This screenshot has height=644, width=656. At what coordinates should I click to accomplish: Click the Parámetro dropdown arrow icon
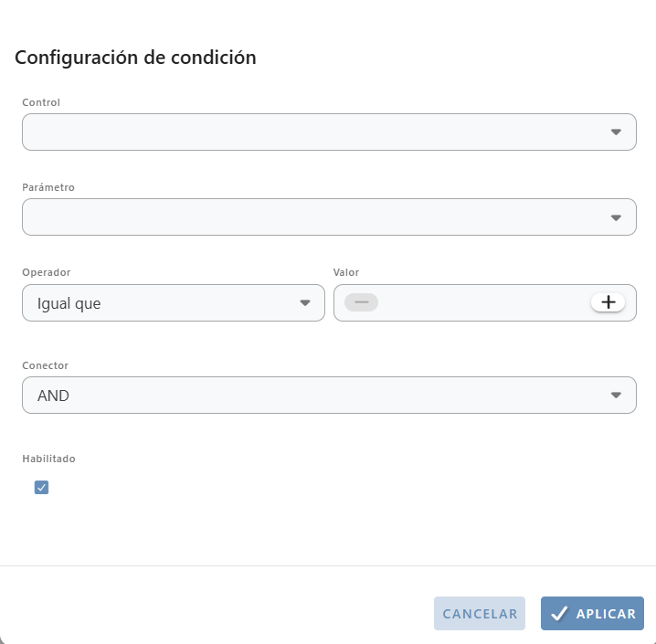click(x=616, y=217)
